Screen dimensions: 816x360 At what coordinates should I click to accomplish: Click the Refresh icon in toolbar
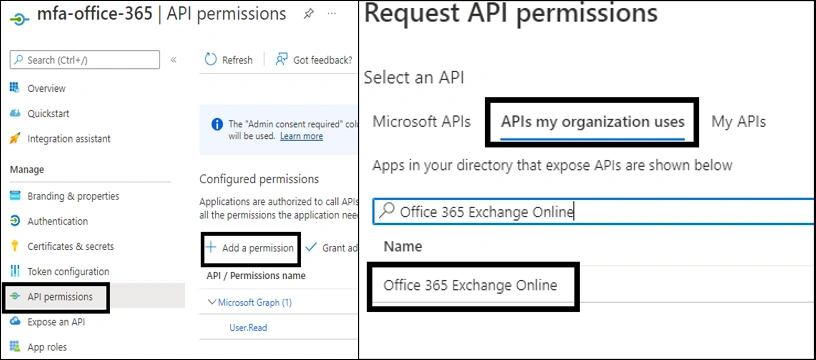pos(211,59)
